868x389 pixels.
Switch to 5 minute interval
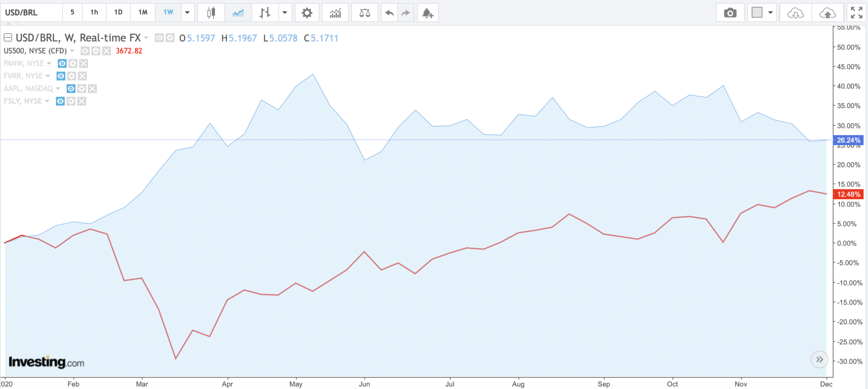(x=72, y=13)
